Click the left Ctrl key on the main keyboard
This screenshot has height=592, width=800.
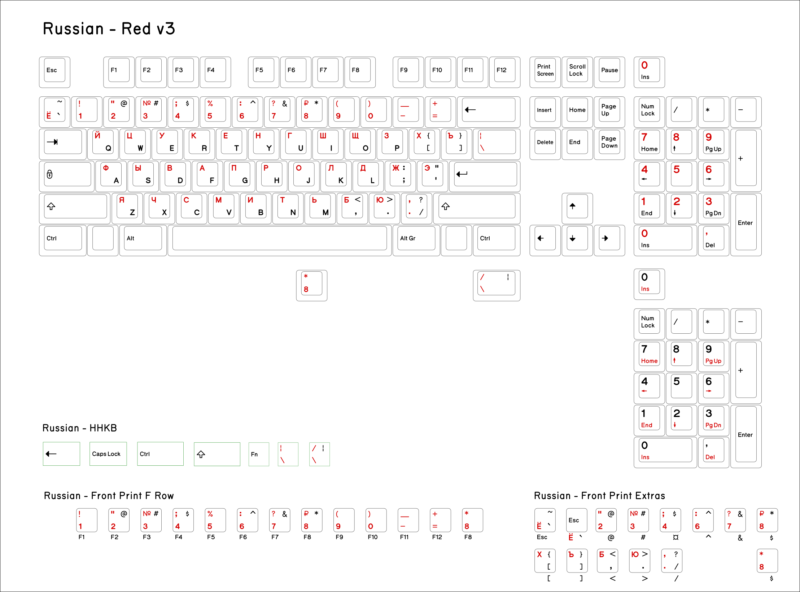pos(63,240)
